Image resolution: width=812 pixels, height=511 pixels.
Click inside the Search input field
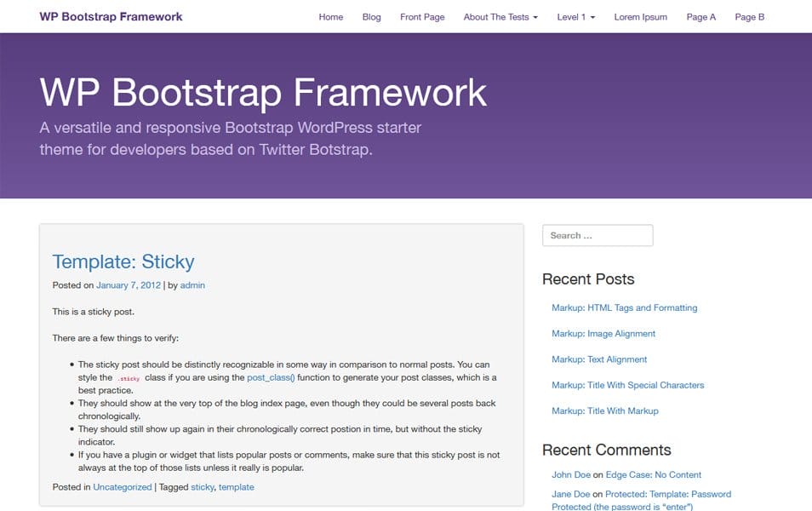point(598,235)
